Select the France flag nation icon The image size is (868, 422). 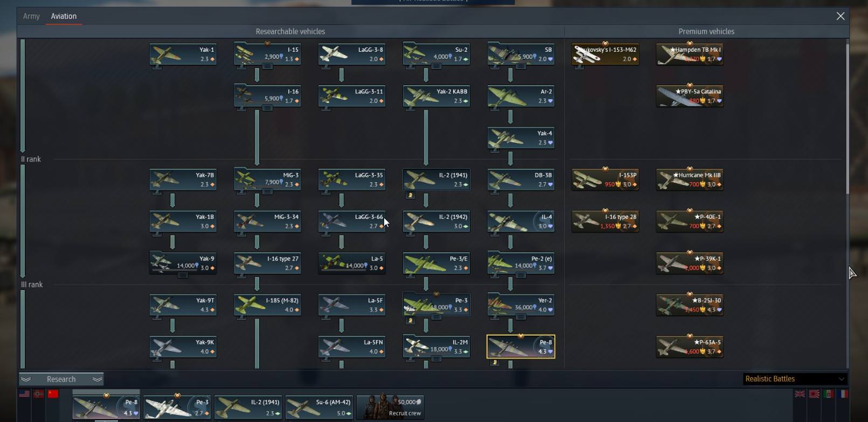click(843, 394)
